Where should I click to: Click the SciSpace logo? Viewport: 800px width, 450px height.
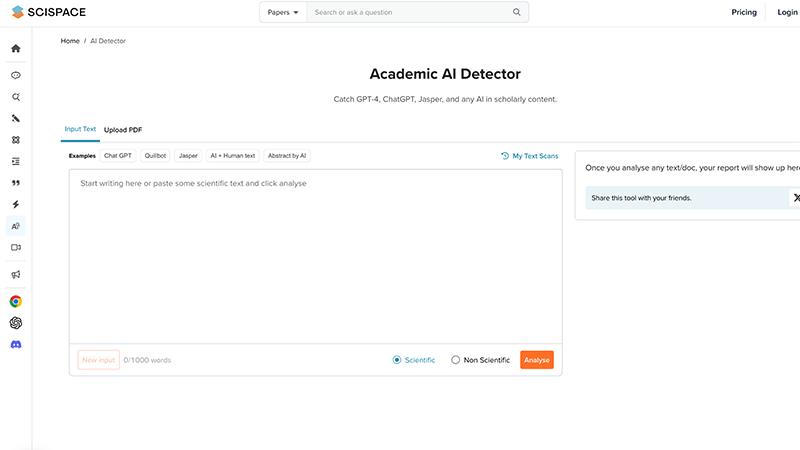point(48,12)
